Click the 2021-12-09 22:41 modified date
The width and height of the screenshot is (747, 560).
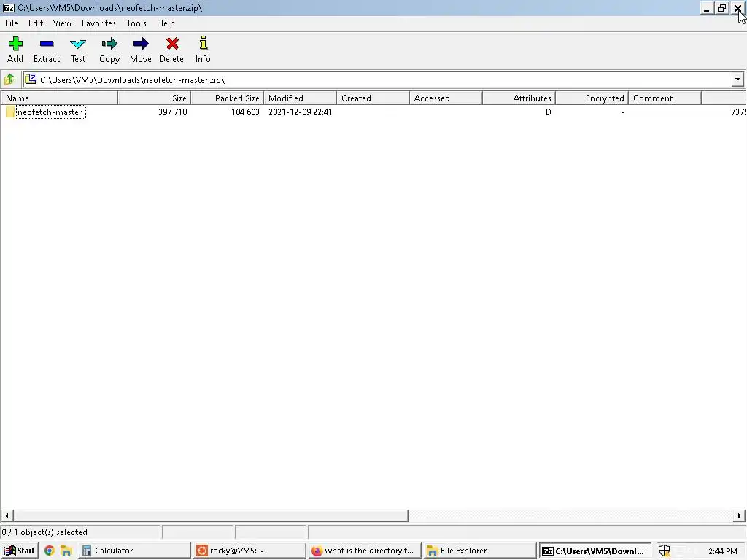pos(300,112)
